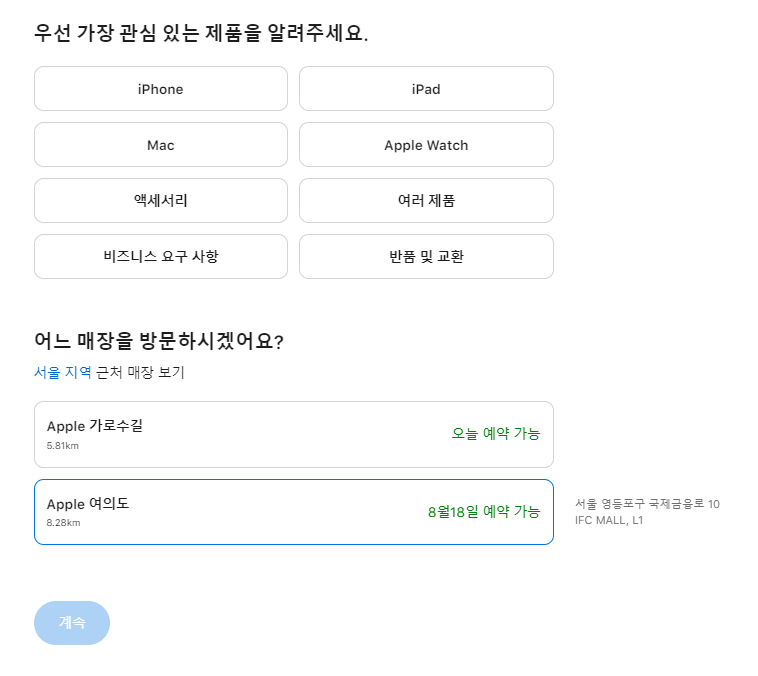Screen dimensions: 758x676
Task: Click the 5.81km distance label
Action: pyautogui.click(x=62, y=446)
